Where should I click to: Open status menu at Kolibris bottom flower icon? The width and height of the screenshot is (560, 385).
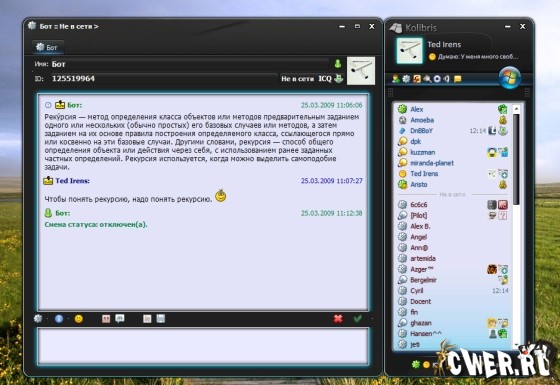(x=416, y=365)
